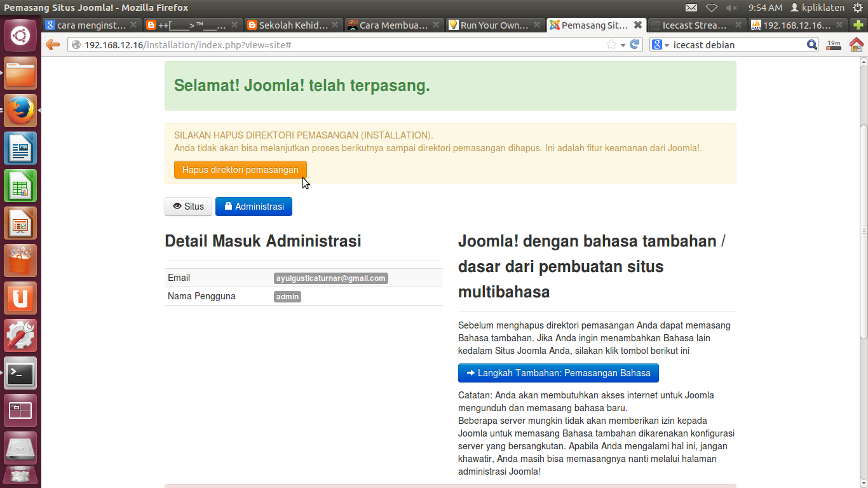The width and height of the screenshot is (868, 488).
Task: Click the multibahasa section heading
Action: click(592, 267)
